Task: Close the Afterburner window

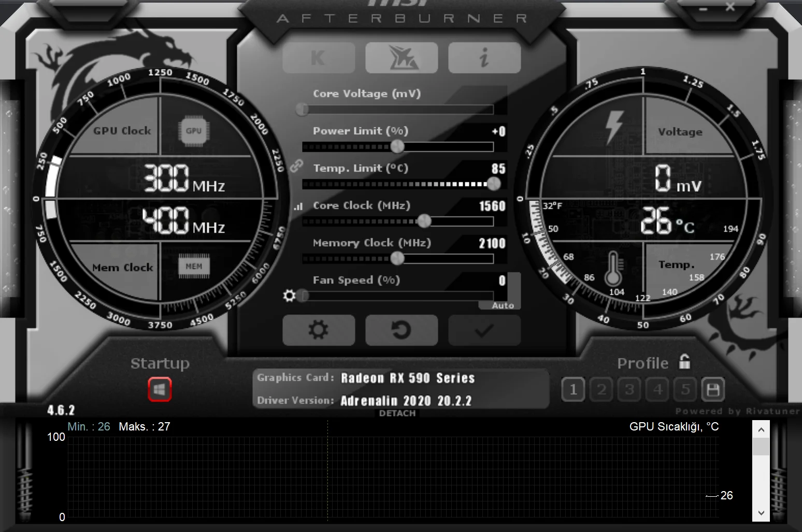Action: coord(730,7)
